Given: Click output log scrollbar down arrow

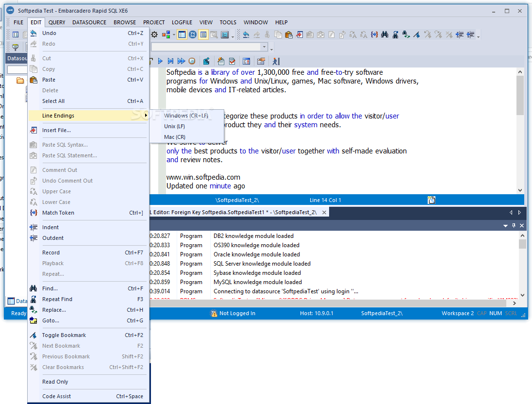Looking at the screenshot, I should pos(522,295).
